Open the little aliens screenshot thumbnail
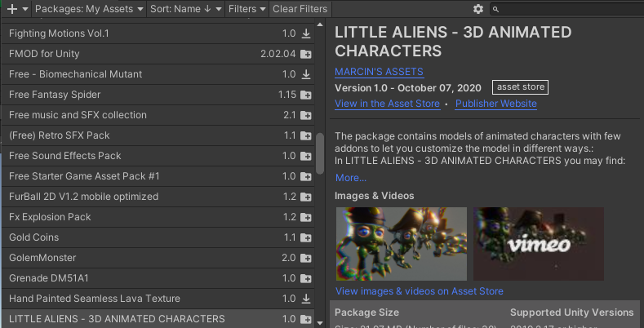This screenshot has height=328, width=644. coord(402,244)
